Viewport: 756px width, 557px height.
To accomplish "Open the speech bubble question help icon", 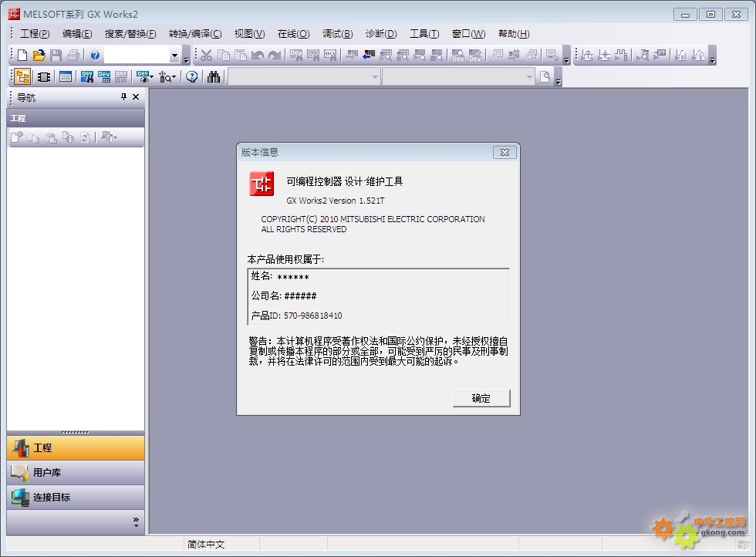I will (192, 76).
